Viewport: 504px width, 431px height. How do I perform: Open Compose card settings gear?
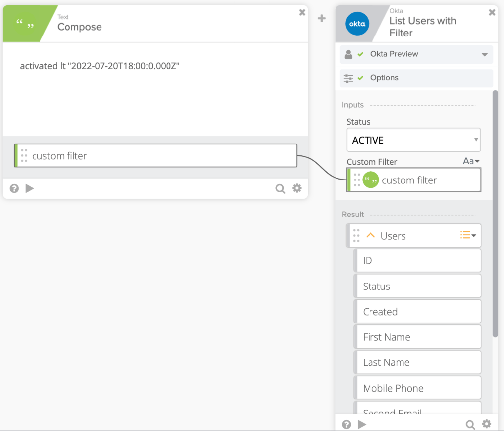(297, 188)
